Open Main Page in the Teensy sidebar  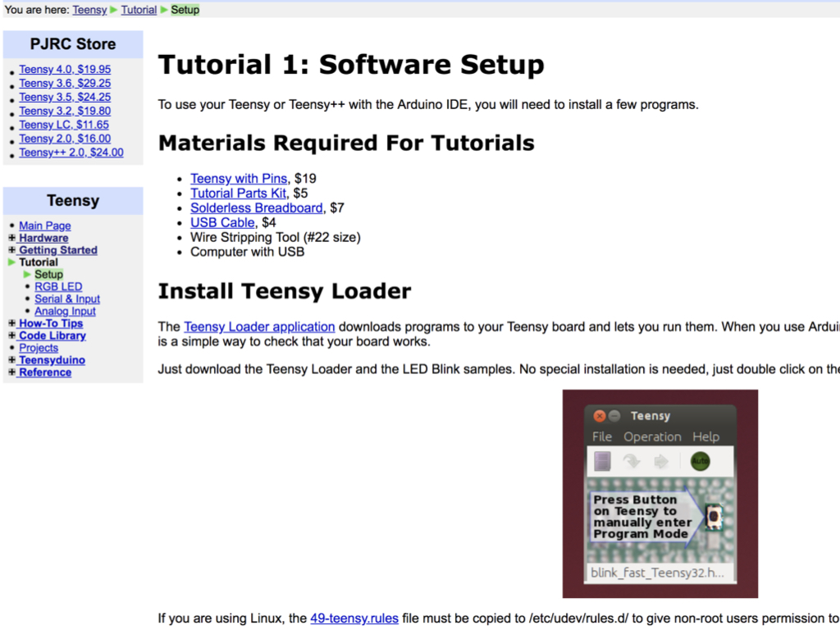(x=45, y=226)
